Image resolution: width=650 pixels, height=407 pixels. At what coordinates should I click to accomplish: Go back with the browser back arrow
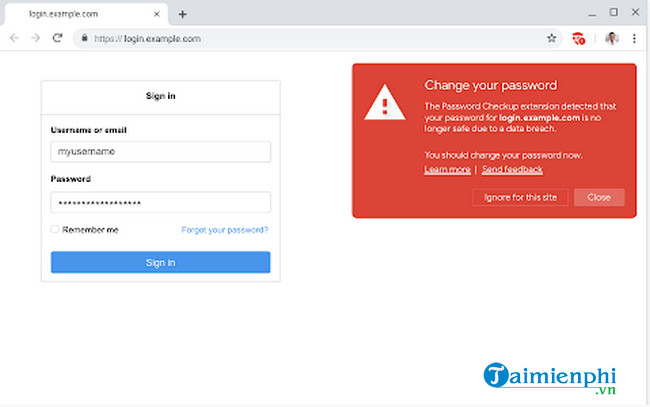[x=15, y=38]
